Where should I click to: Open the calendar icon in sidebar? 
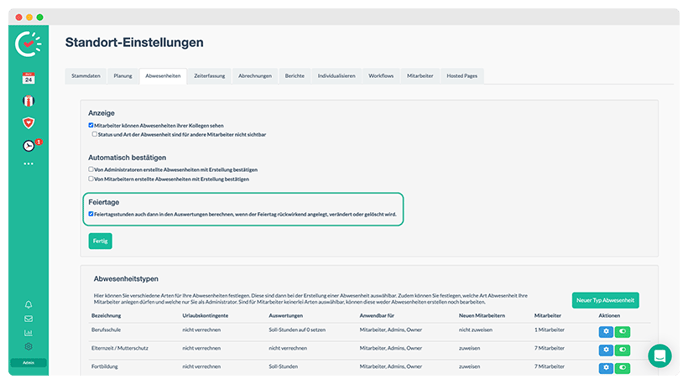coord(29,78)
